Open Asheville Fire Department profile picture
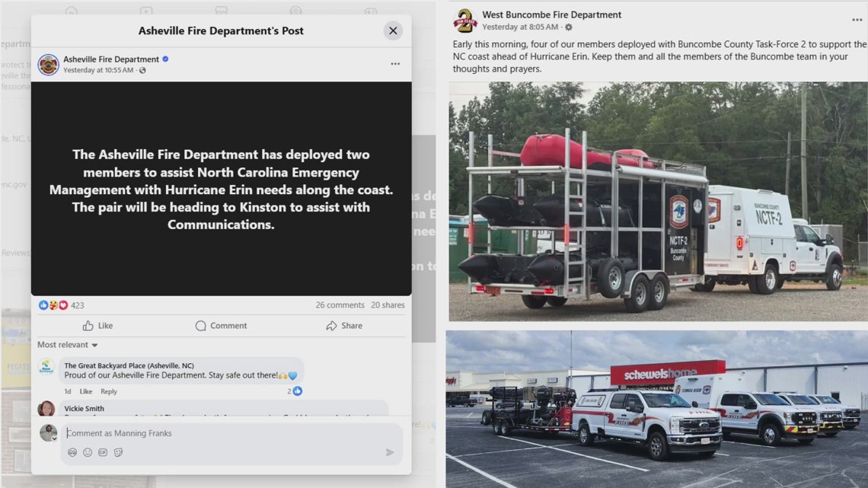The height and width of the screenshot is (488, 868). [48, 64]
